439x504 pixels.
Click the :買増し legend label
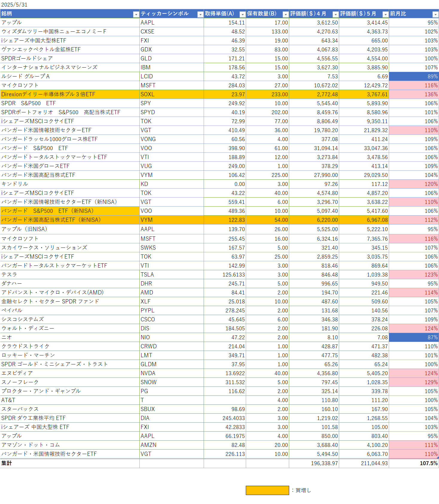[x=301, y=490]
